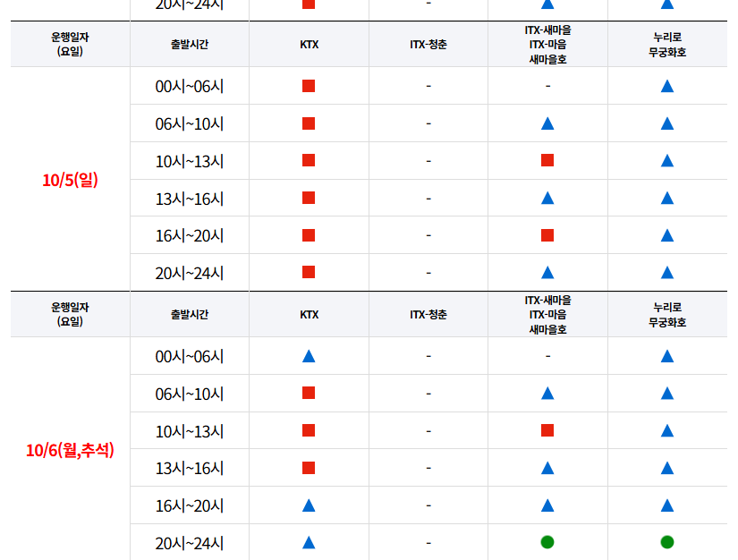Click the blue triangle for KTX at 00시~06시 on 10/6
This screenshot has height=560, width=738.
click(x=308, y=355)
